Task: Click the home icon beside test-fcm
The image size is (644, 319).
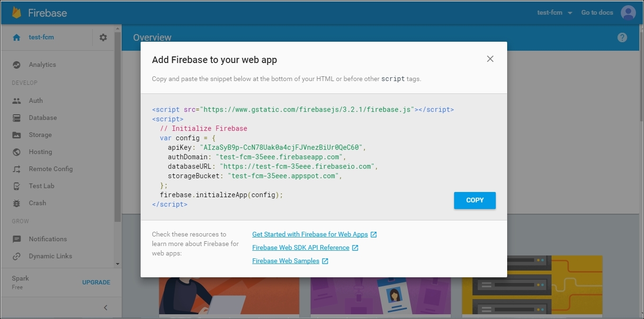Action: [x=17, y=37]
